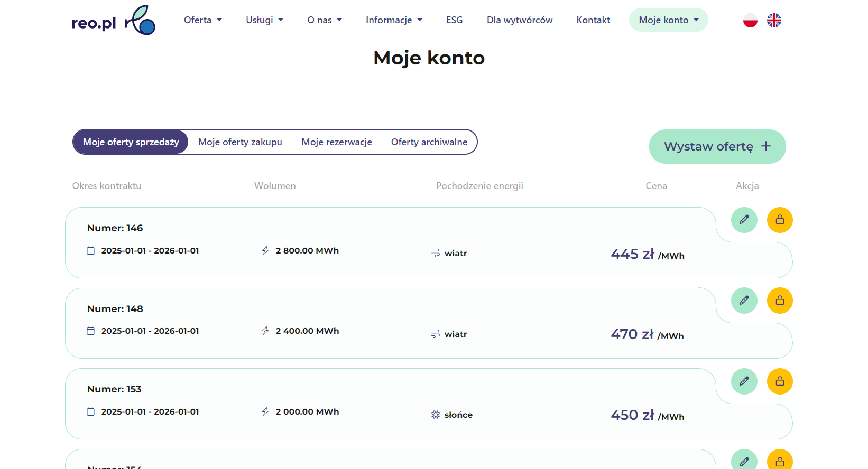Expand the Moje konto dropdown
This screenshot has height=469, width=868.
[668, 20]
